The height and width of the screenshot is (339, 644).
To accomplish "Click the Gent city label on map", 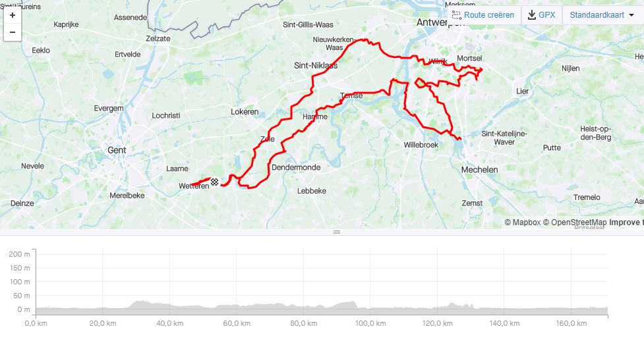I will point(117,150).
